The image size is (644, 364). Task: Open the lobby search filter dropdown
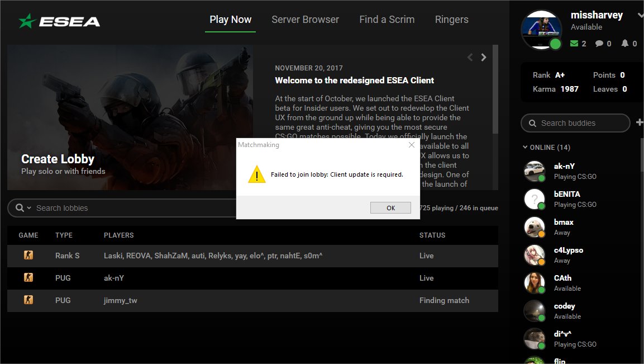[28, 208]
